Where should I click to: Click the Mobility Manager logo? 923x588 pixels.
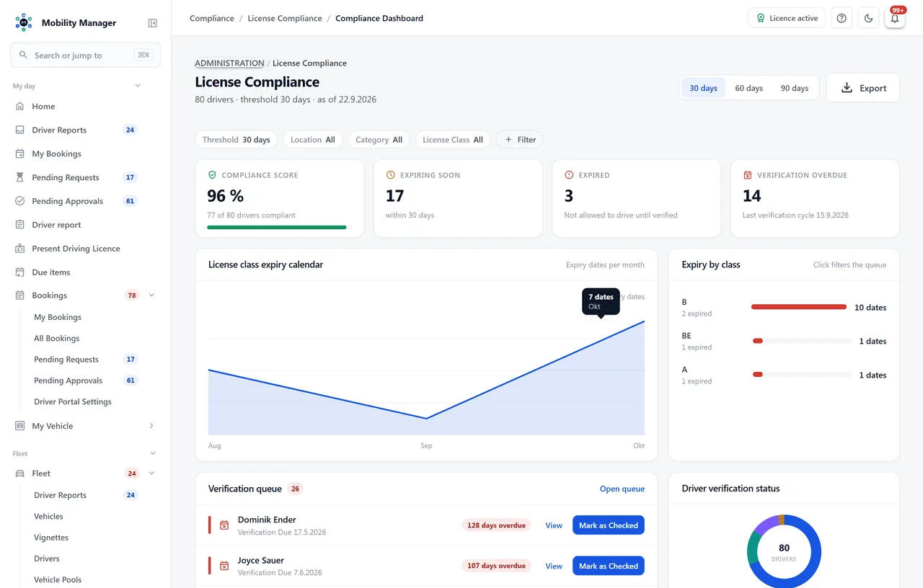click(x=24, y=22)
